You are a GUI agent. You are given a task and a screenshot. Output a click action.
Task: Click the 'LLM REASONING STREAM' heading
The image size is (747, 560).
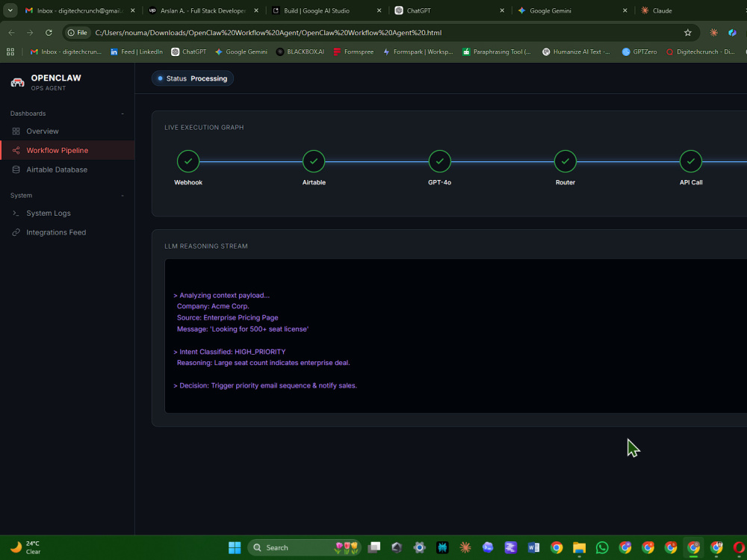pos(206,246)
